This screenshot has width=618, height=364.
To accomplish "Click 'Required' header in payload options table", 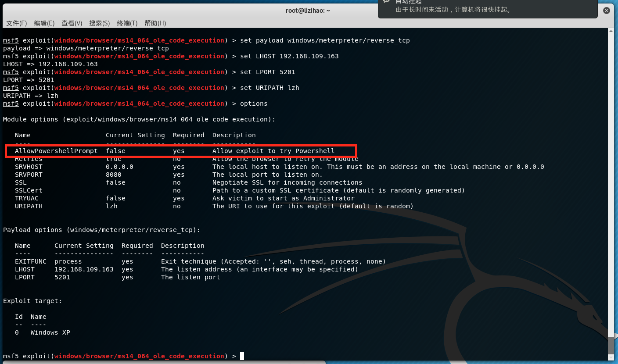I will (x=137, y=246).
